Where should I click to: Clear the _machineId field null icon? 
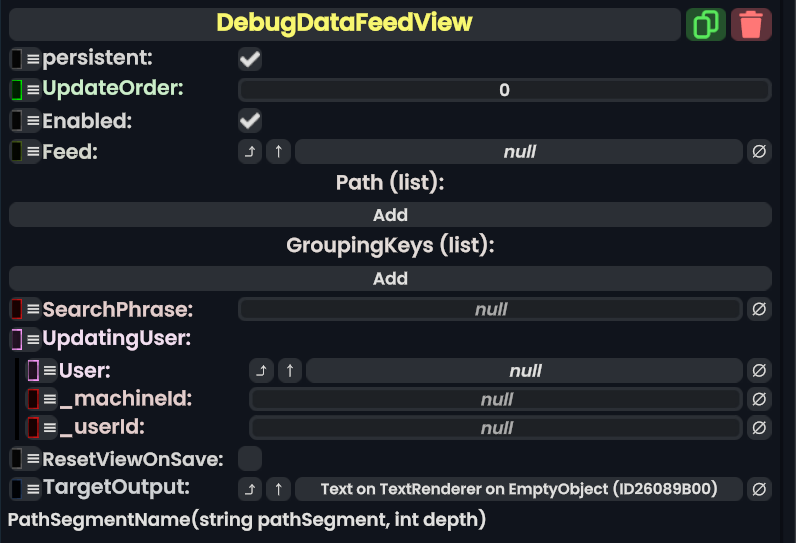[759, 399]
